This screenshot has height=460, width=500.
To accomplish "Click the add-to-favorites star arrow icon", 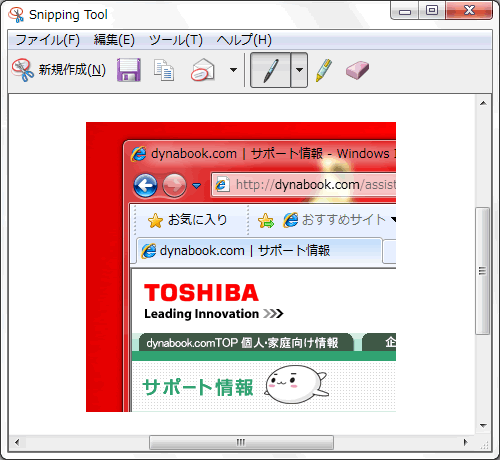I will (x=266, y=221).
